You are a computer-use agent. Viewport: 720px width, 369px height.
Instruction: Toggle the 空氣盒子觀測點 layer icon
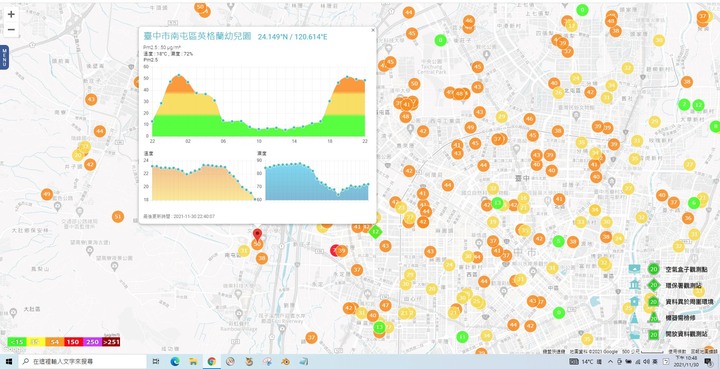click(x=635, y=269)
